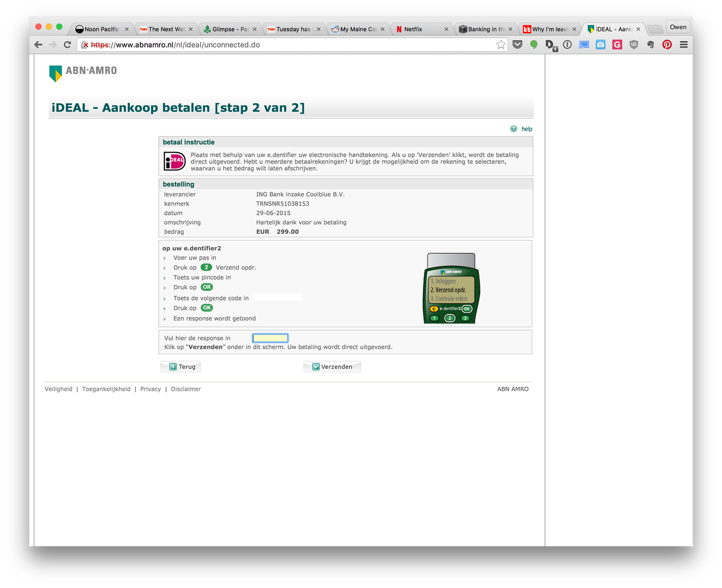Open the Veiligheid footer link
This screenshot has height=588, width=722.
58,389
